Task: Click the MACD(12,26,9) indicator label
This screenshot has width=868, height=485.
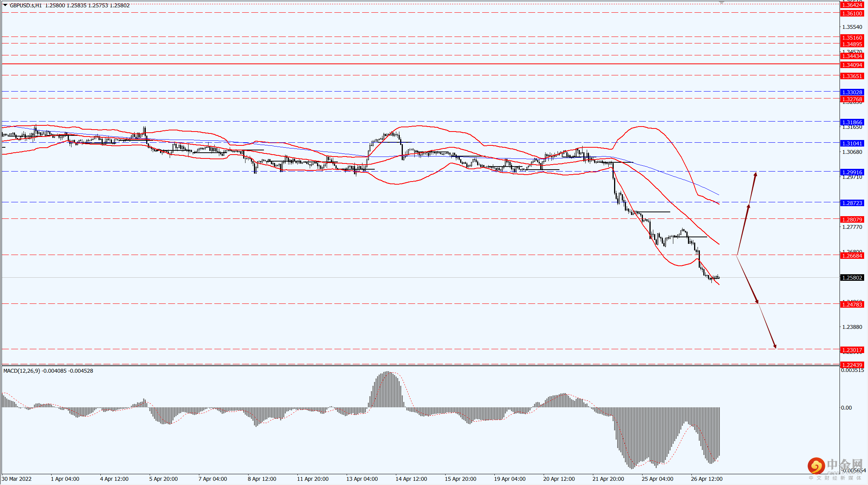Action: tap(21, 371)
